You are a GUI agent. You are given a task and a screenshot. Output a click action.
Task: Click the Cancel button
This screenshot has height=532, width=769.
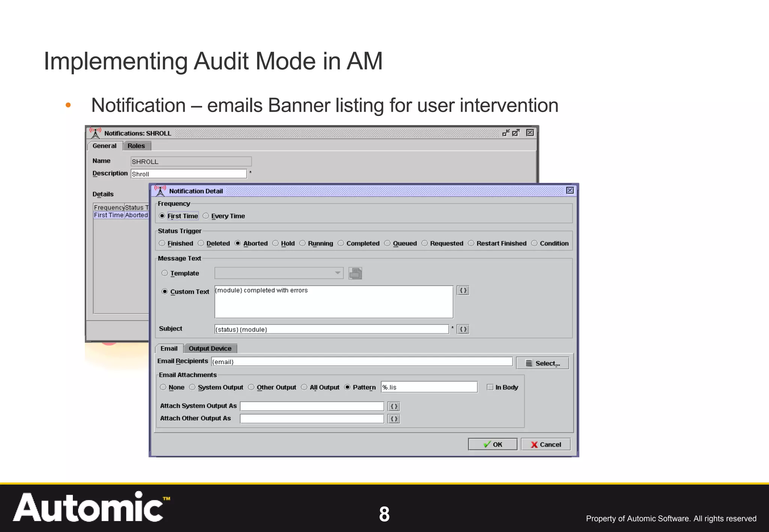click(x=546, y=445)
